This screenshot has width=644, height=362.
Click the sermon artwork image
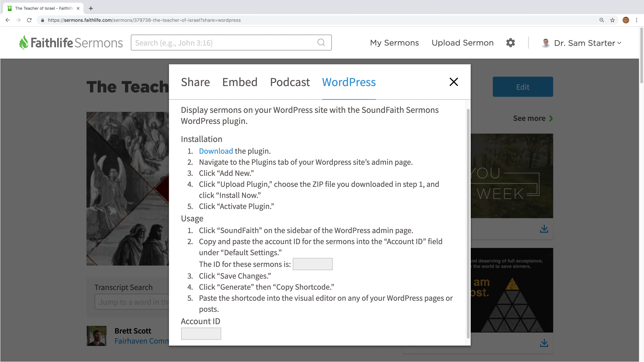coord(128,189)
